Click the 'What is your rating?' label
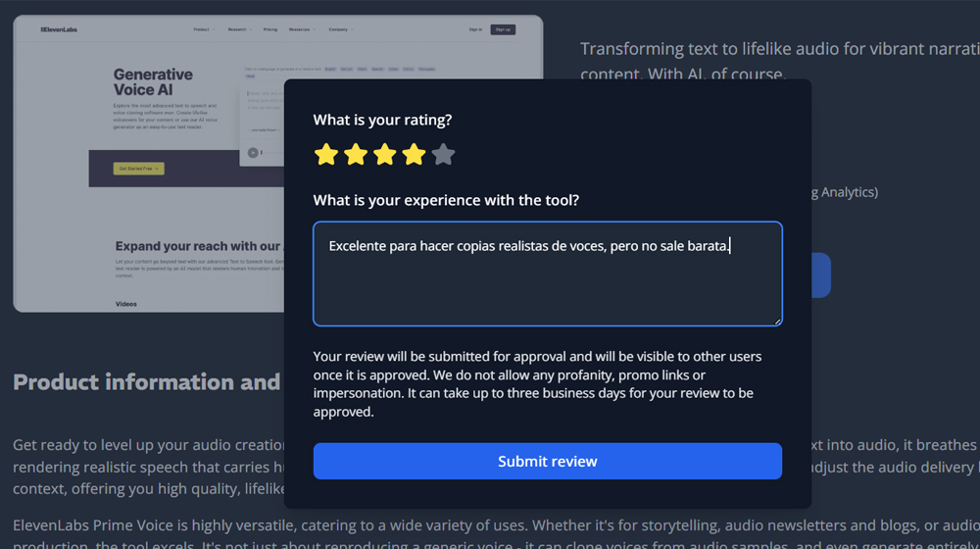 [x=382, y=120]
